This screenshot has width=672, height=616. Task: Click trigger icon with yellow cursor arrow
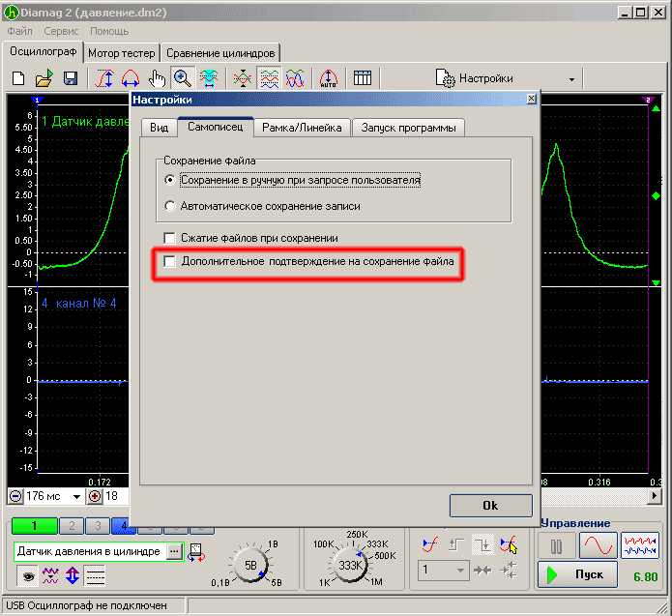click(x=509, y=544)
